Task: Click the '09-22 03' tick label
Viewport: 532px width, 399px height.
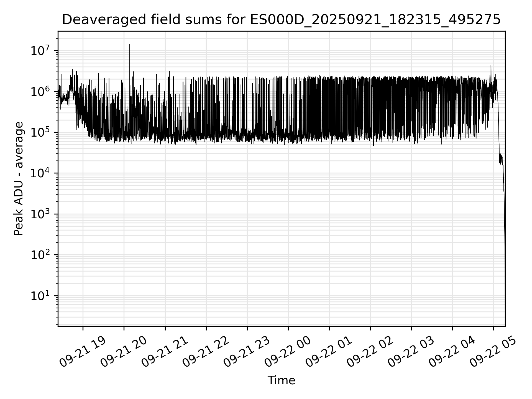Action: tap(411, 352)
